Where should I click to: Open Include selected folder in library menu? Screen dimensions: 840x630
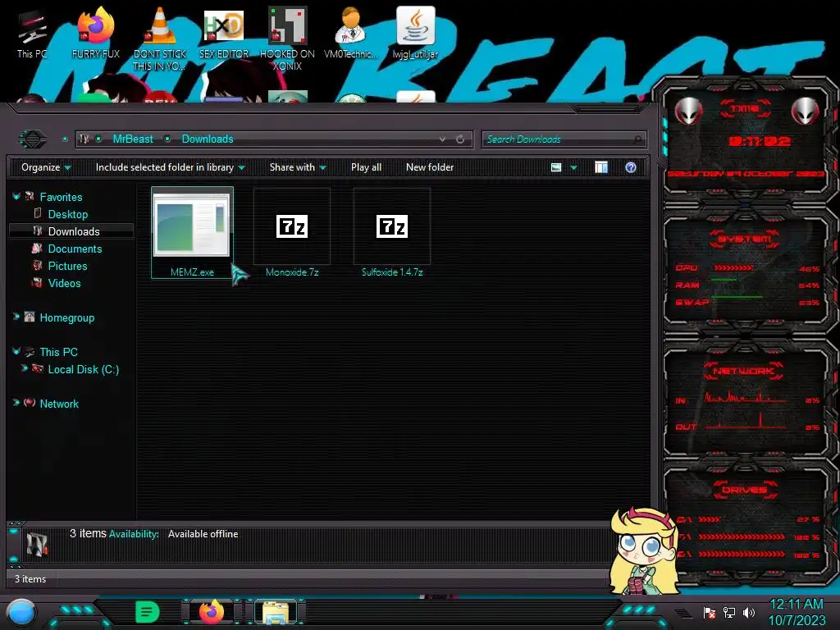(x=171, y=167)
